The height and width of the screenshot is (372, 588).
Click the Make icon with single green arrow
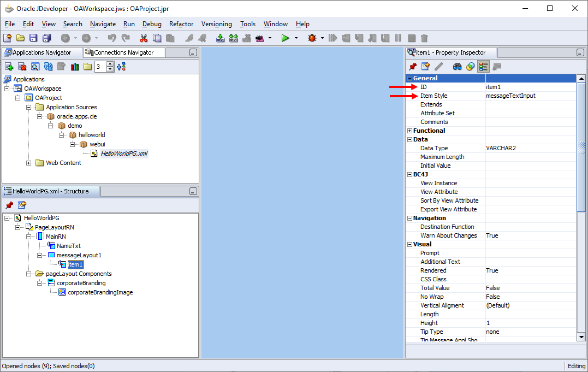(x=221, y=38)
